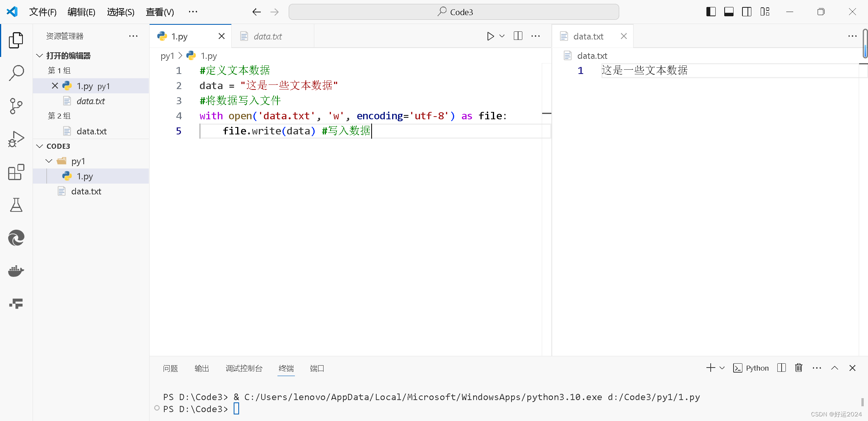Toggle the secondary sidebar layout button

pos(747,12)
